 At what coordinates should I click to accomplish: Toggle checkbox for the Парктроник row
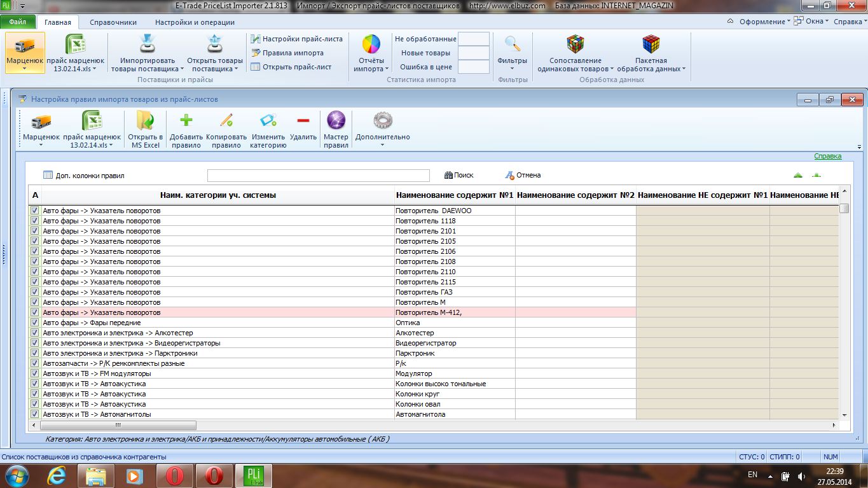[x=35, y=353]
